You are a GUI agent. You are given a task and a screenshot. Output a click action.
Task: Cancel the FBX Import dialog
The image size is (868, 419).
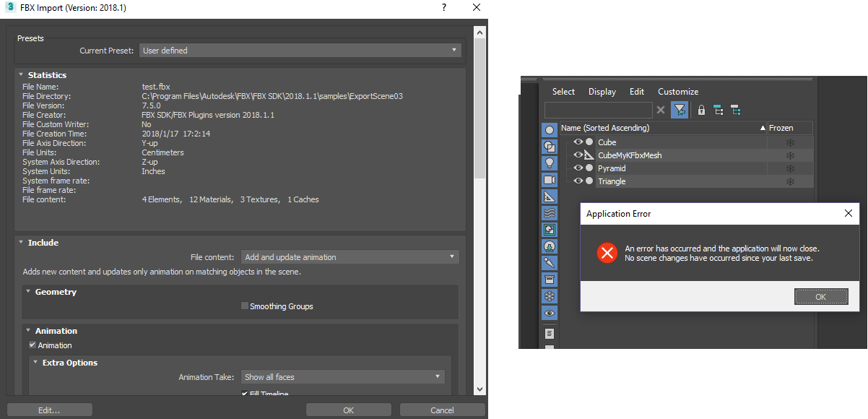(442, 410)
